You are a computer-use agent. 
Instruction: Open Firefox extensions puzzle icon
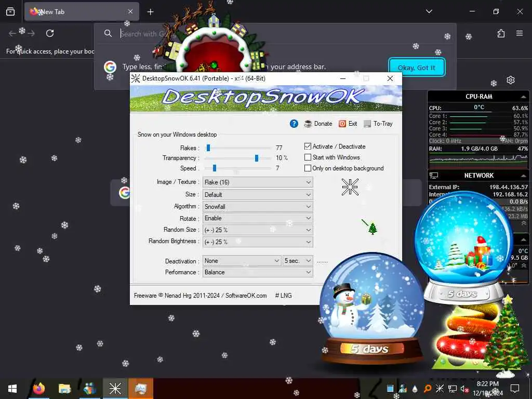point(501,33)
